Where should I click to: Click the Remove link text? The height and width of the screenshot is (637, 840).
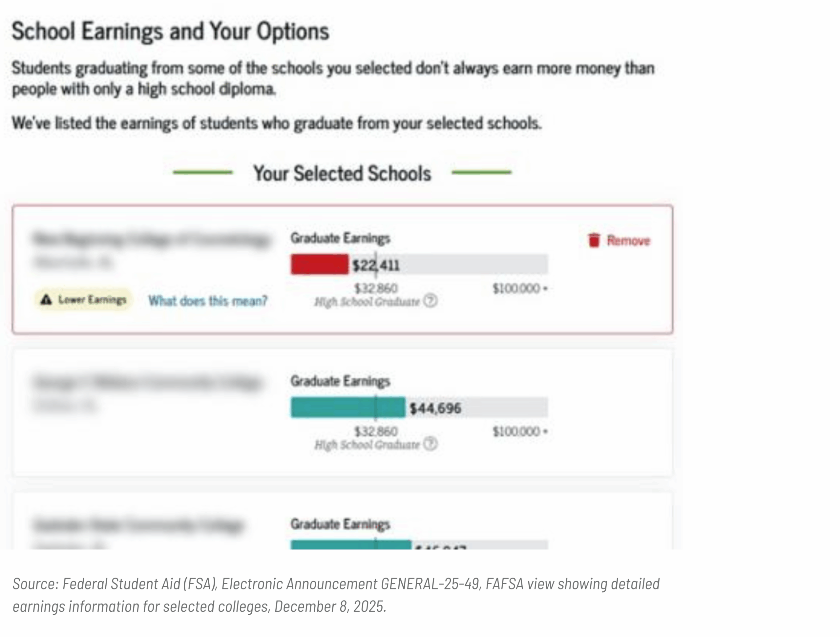click(x=628, y=241)
